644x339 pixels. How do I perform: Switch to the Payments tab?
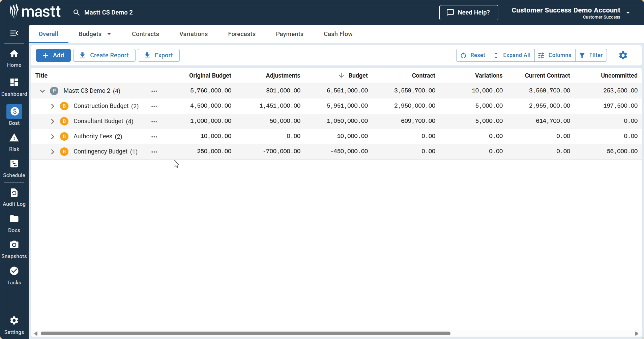[290, 34]
